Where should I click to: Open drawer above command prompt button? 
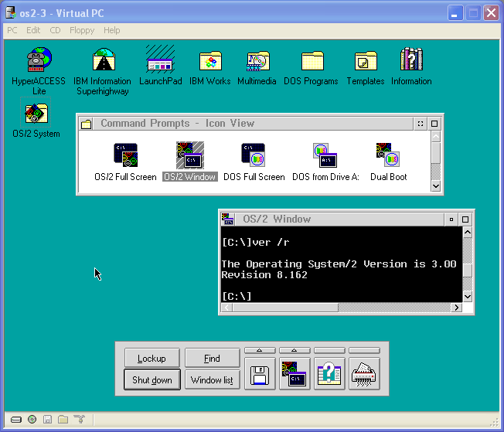[295, 350]
